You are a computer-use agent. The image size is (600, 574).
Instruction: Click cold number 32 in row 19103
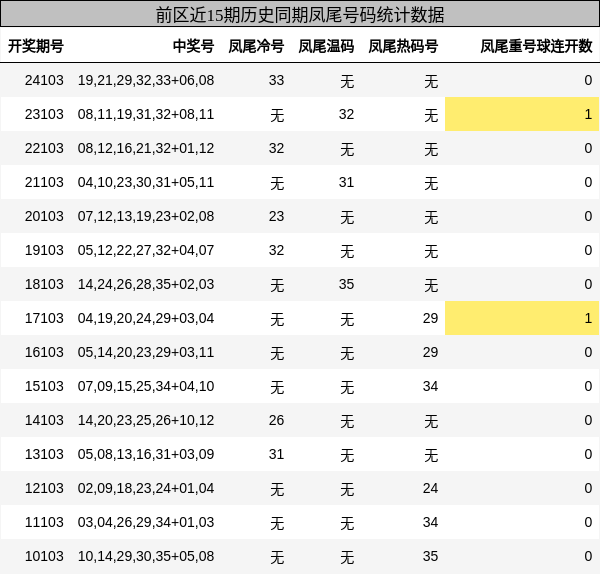pos(276,250)
